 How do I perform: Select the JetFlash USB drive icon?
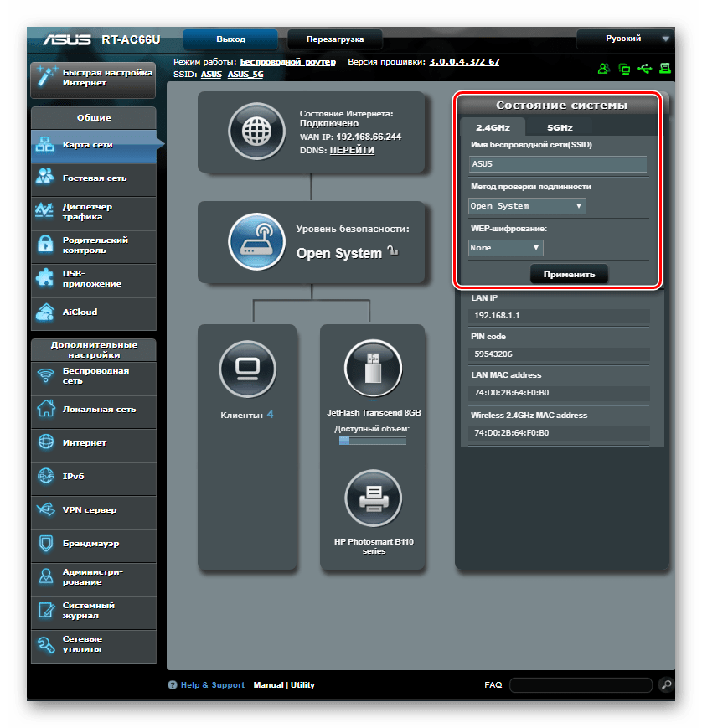coord(373,368)
